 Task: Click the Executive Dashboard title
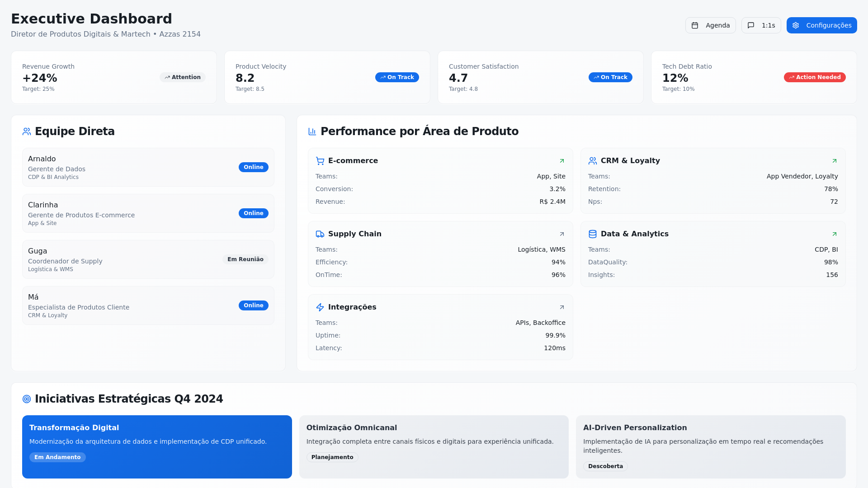point(91,19)
